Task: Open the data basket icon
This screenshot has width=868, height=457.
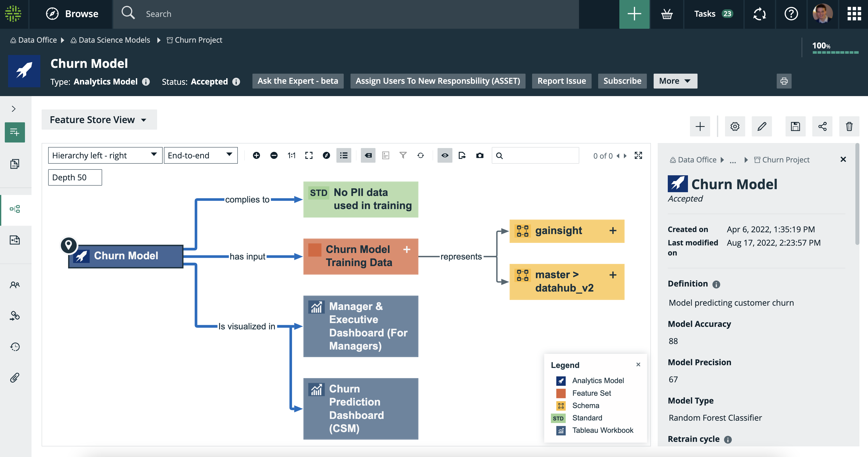Action: (667, 14)
